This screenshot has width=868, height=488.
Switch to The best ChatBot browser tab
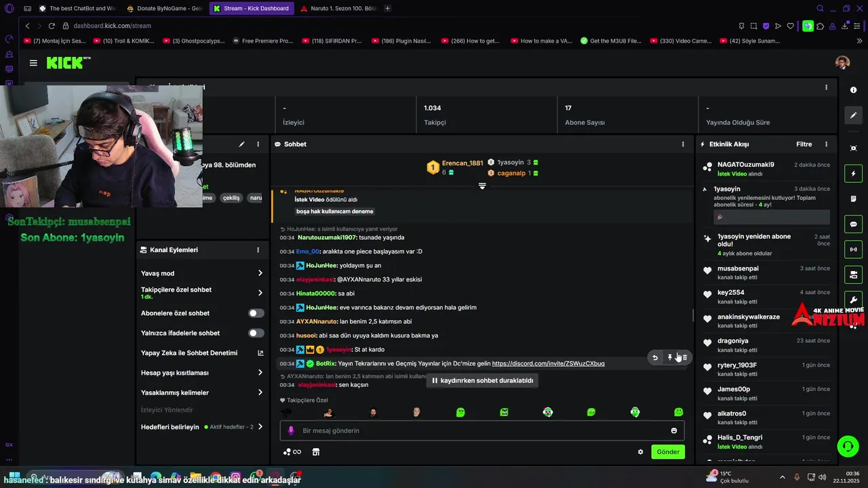[x=78, y=8]
